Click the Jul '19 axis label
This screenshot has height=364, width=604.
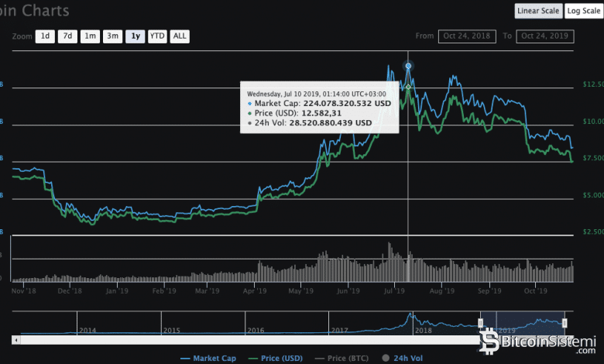pos(394,291)
